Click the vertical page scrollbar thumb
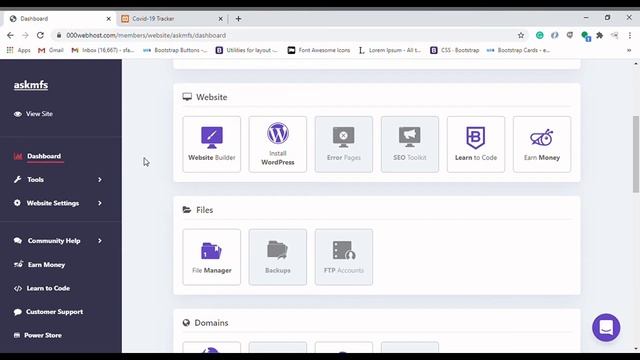The image size is (640, 360). coord(636,154)
